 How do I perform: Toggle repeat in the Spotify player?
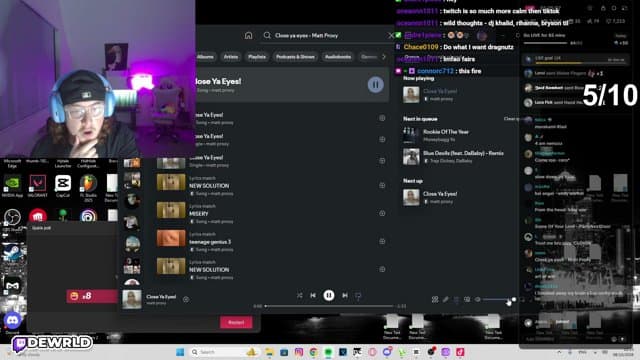(x=358, y=295)
